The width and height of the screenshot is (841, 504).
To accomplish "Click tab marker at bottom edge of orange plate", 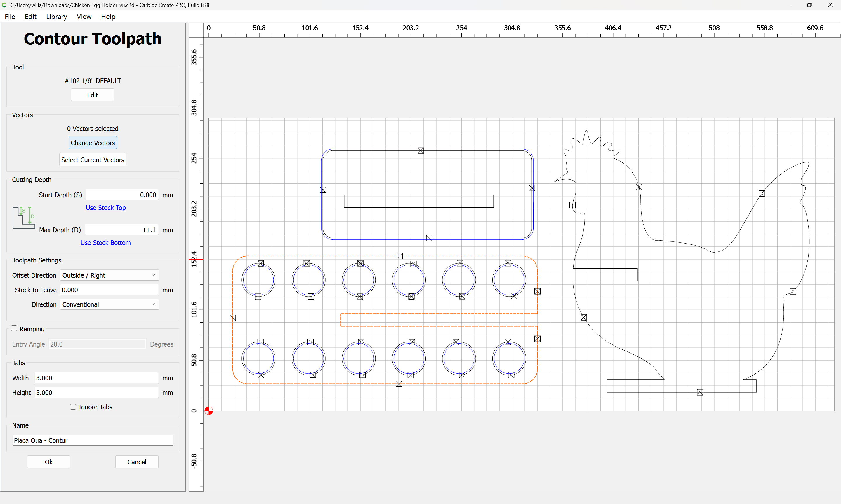I will [x=399, y=384].
